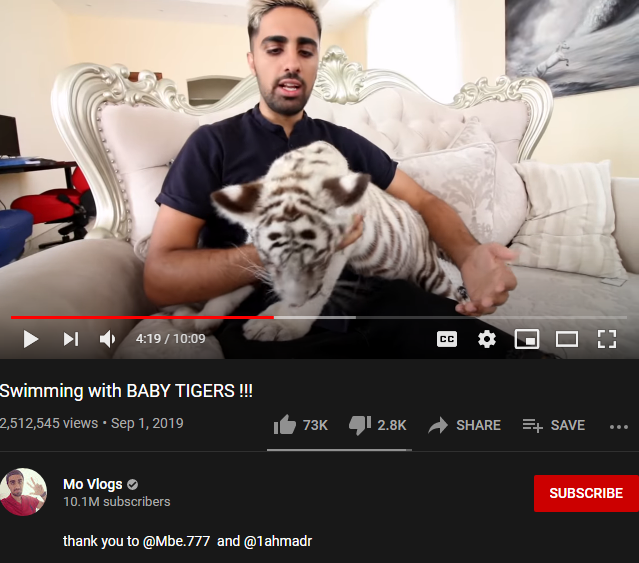Open the @1ahmadr mention in the description
639x563 pixels.
click(x=278, y=541)
